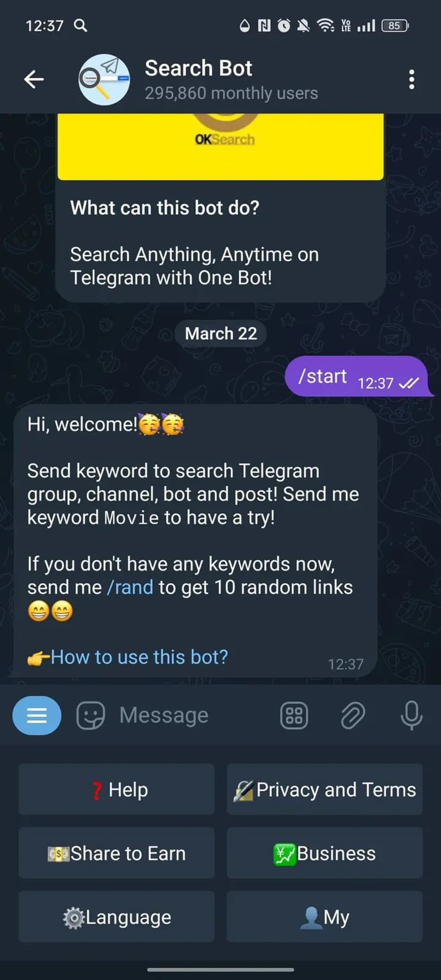Open the three-dot options menu
The height and width of the screenshot is (980, 441).
[411, 79]
